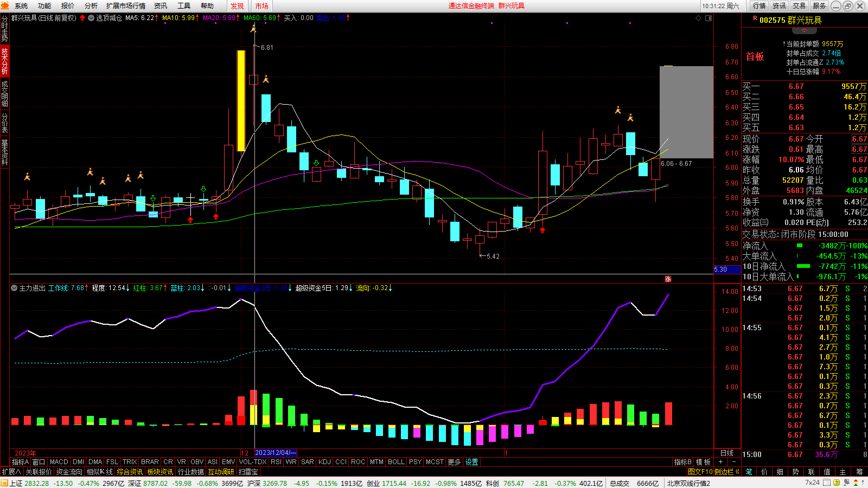Image resolution: width=868 pixels, height=488 pixels.
Task: Collapse the info panel with the red chevron
Action: (804, 31)
